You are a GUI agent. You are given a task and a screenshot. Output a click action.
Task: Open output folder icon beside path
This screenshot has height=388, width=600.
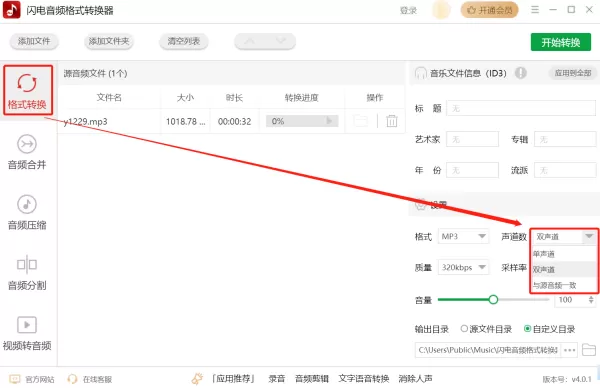click(x=589, y=350)
